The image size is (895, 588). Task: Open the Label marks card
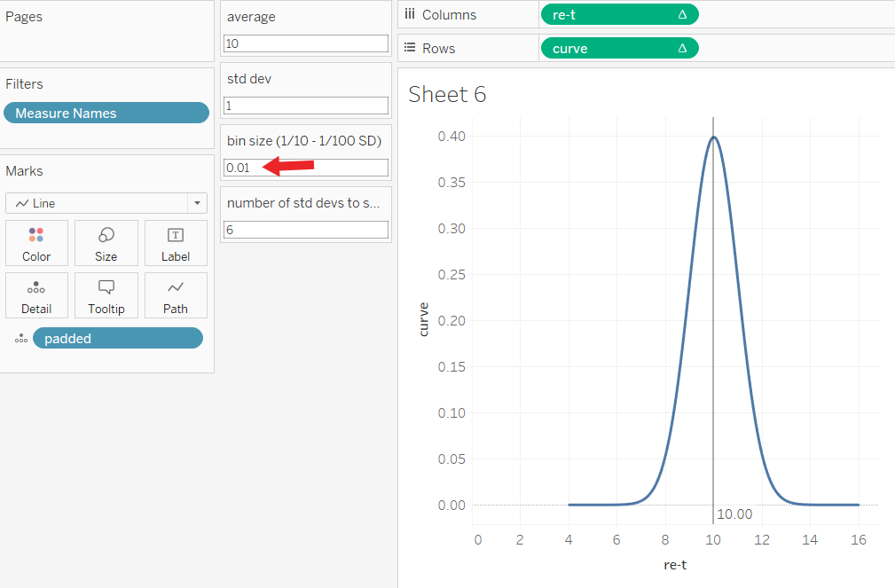tap(176, 243)
